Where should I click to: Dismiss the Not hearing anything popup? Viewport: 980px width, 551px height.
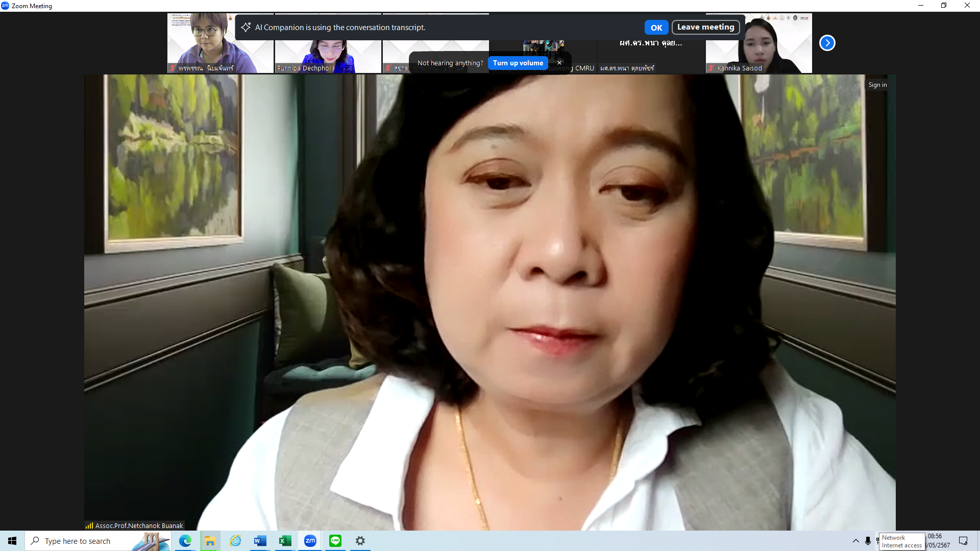[x=559, y=63]
